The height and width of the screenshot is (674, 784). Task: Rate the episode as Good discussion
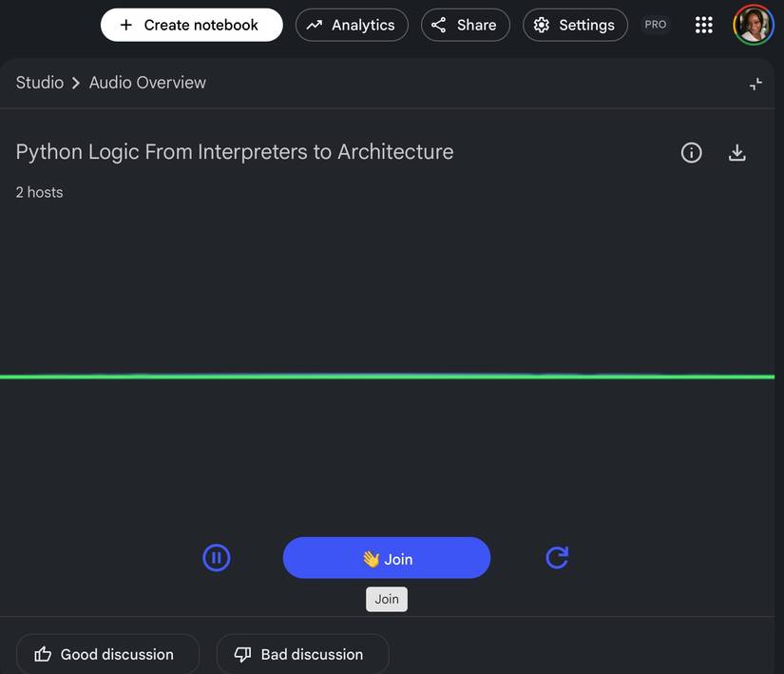click(107, 654)
